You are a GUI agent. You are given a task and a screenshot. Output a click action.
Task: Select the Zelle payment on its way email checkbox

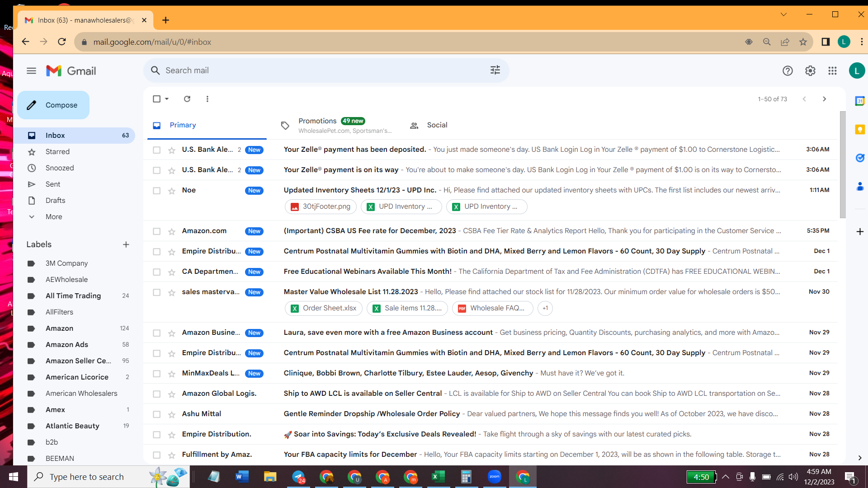pos(156,170)
